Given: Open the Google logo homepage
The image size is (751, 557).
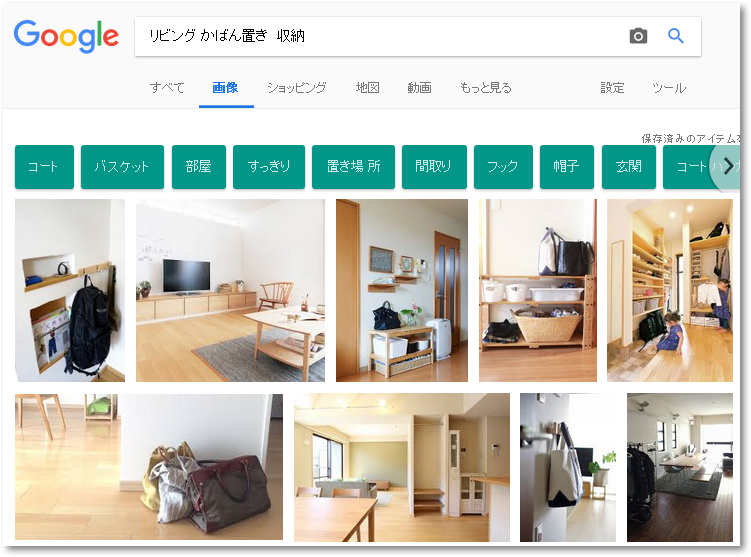Looking at the screenshot, I should tap(66, 37).
